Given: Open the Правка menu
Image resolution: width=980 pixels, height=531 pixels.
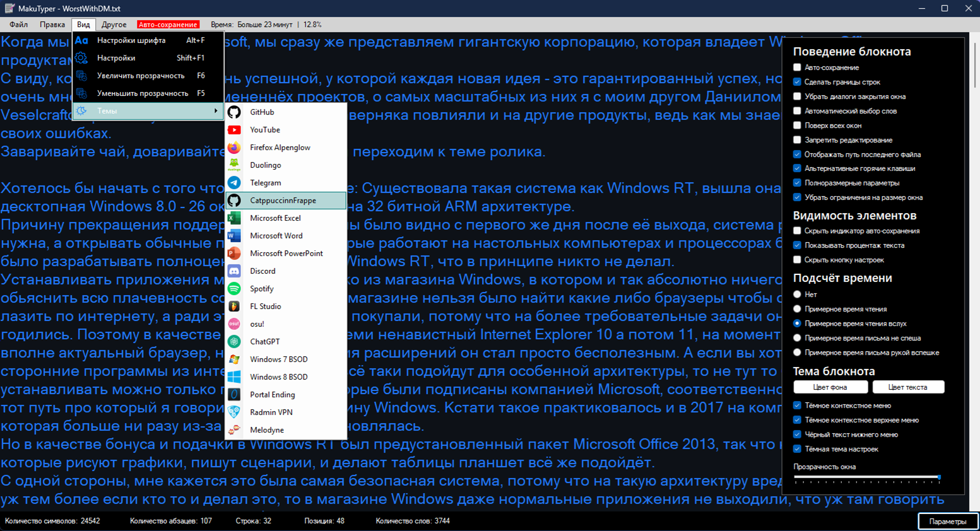Looking at the screenshot, I should coord(52,25).
